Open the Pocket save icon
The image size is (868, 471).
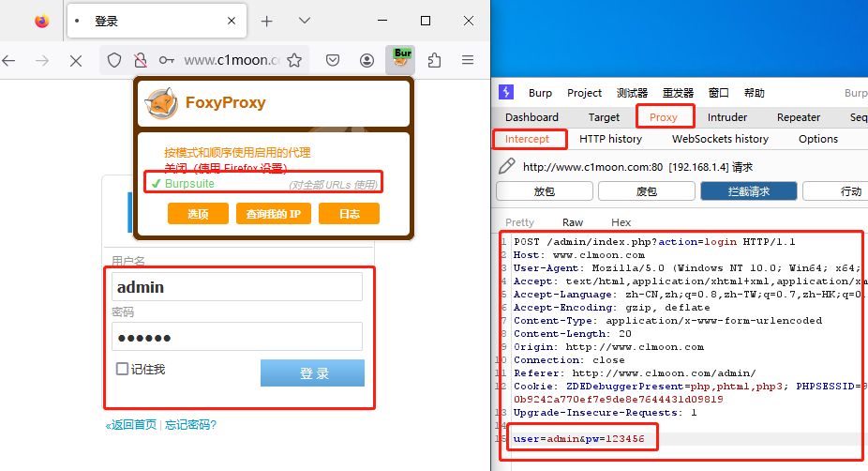click(333, 60)
